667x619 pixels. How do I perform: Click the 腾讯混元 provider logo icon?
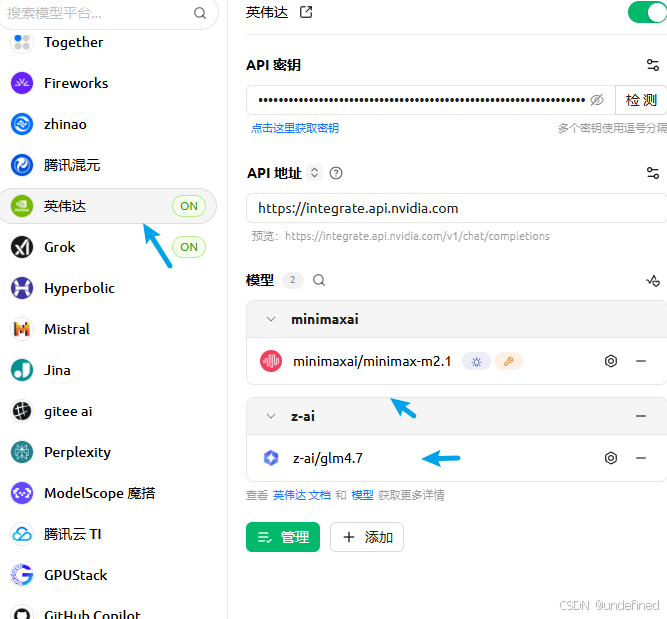tap(22, 165)
